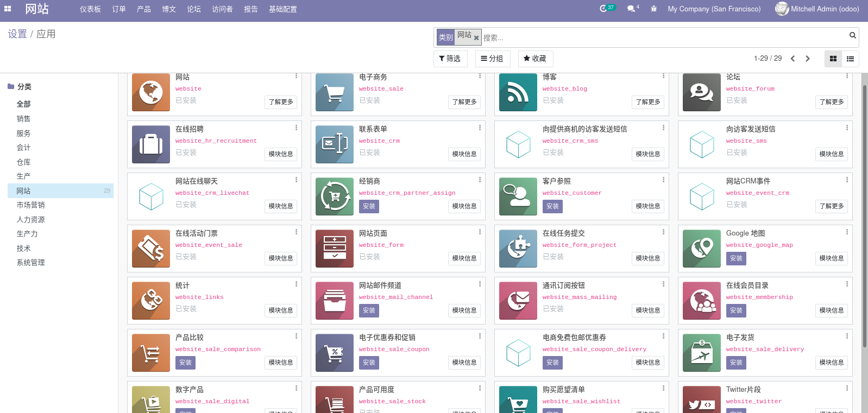Switch to kanban grid view

[x=833, y=59]
